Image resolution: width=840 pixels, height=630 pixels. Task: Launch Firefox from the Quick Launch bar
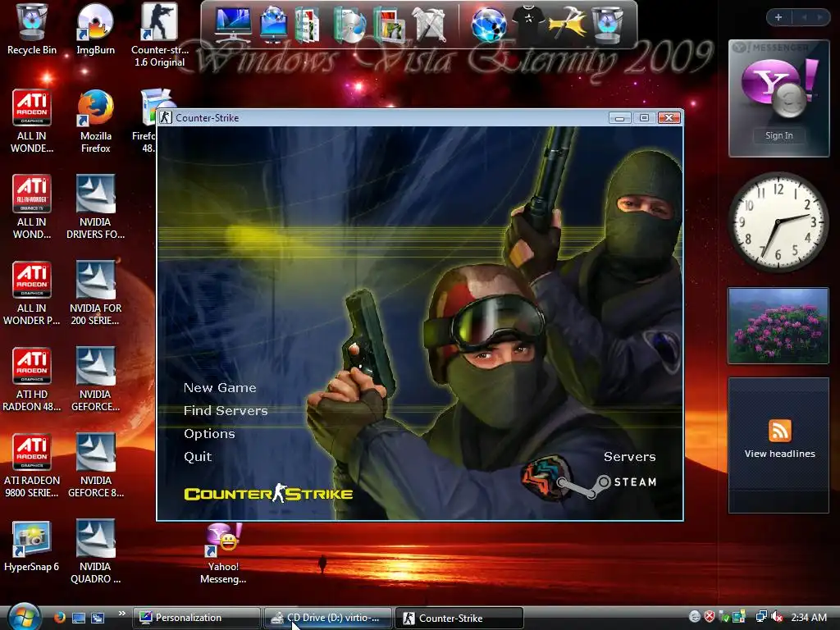coord(59,618)
